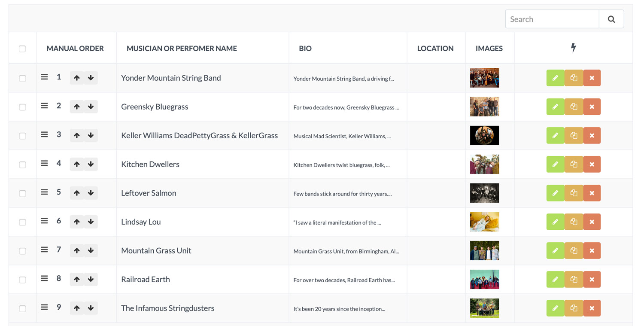Image resolution: width=644 pixels, height=326 pixels.
Task: Move Lindsay Lou down one position
Action: point(91,222)
